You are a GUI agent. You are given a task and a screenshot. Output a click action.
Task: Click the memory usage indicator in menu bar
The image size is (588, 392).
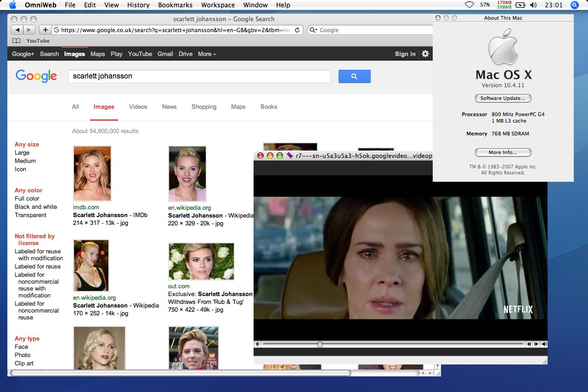[x=504, y=5]
